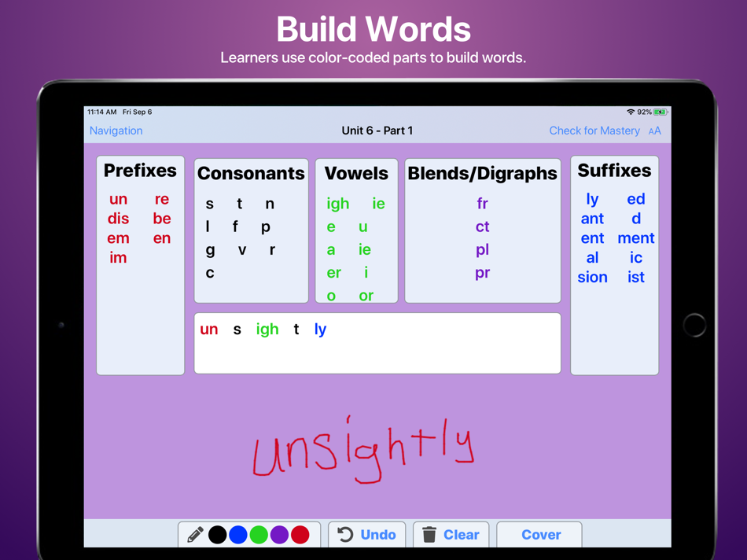Open text size options via AA icon
Screen dimensions: 747x560
point(656,131)
